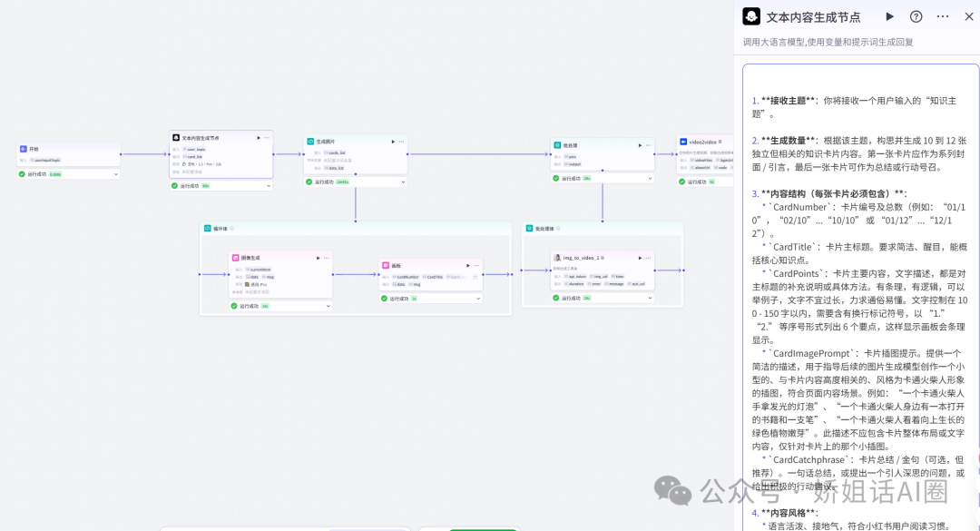Click the 图像生成 node's pink icon
This screenshot has width=980, height=531.
[236, 258]
